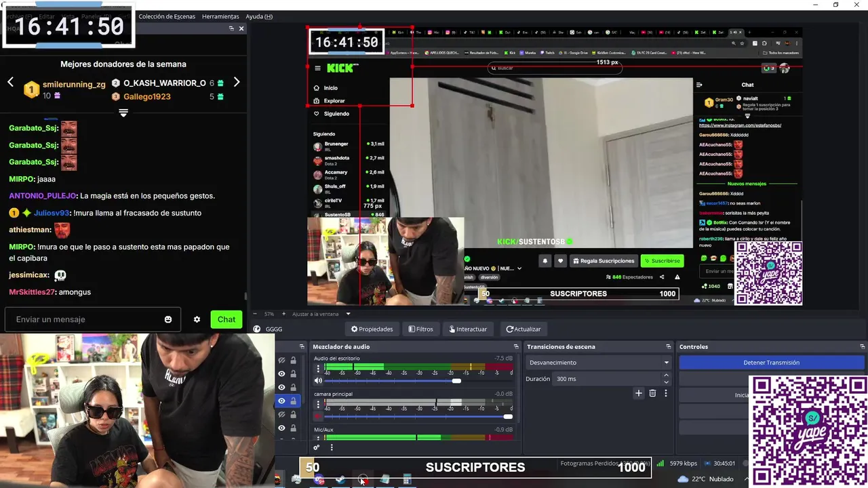The width and height of the screenshot is (868, 488).
Task: Click Suscribirse in the stream preview
Action: (x=663, y=261)
